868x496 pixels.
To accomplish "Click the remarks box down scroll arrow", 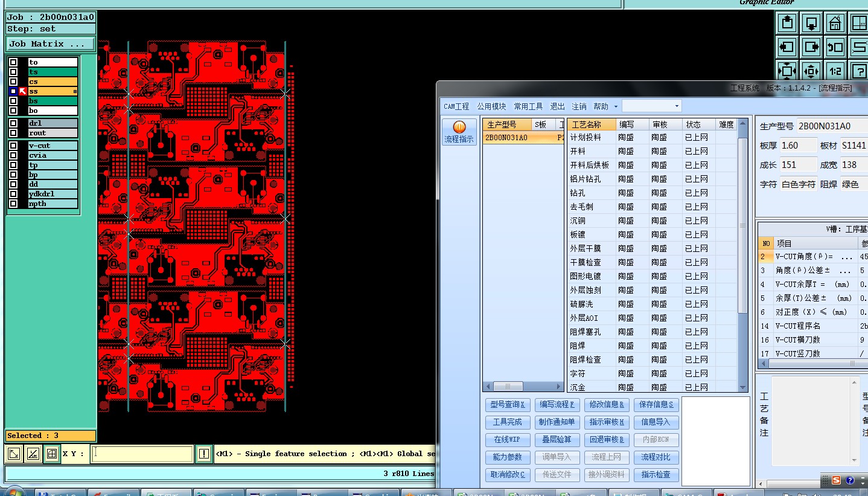I will [x=854, y=460].
